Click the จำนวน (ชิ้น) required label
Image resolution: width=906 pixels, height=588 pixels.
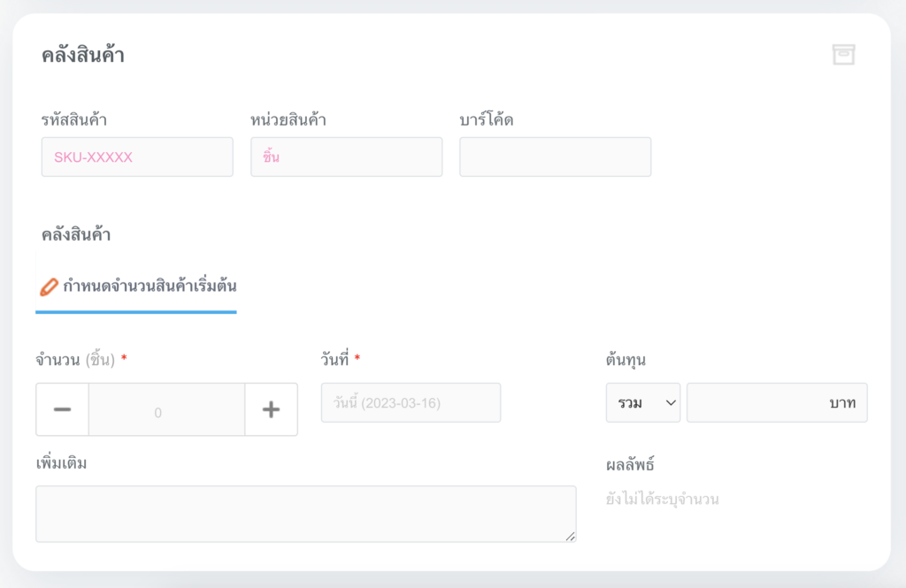coord(81,359)
